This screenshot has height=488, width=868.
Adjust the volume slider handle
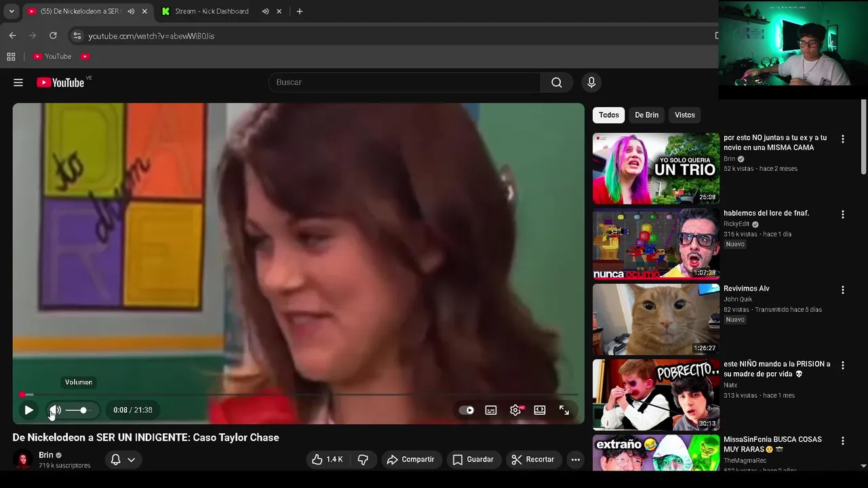83,410
